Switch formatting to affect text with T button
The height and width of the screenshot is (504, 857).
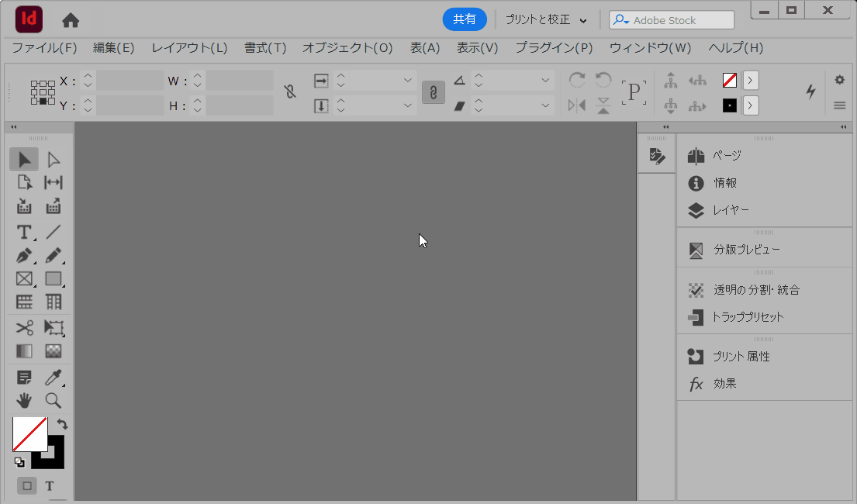pyautogui.click(x=49, y=486)
